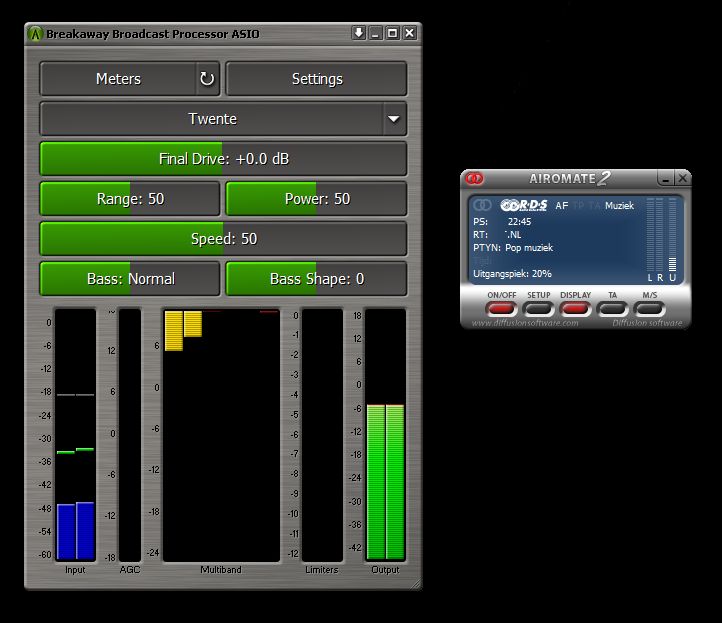Adjust the Final Drive +0.0 dB slider
This screenshot has height=623, width=722.
click(223, 159)
